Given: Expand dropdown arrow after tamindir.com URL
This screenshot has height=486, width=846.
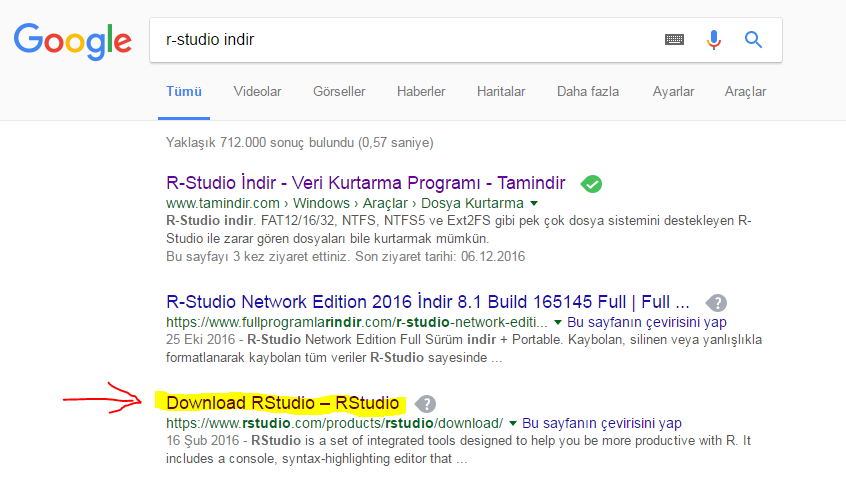Looking at the screenshot, I should coord(534,203).
